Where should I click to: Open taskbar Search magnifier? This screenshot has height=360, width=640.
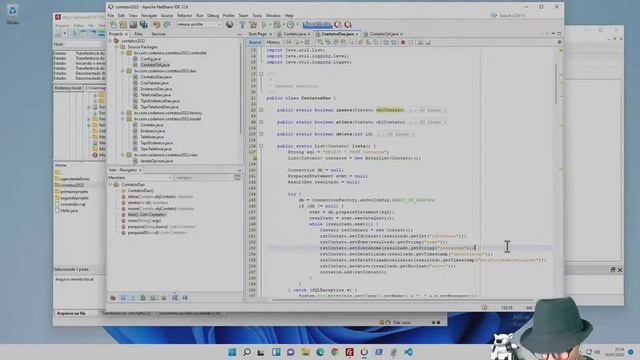point(247,352)
